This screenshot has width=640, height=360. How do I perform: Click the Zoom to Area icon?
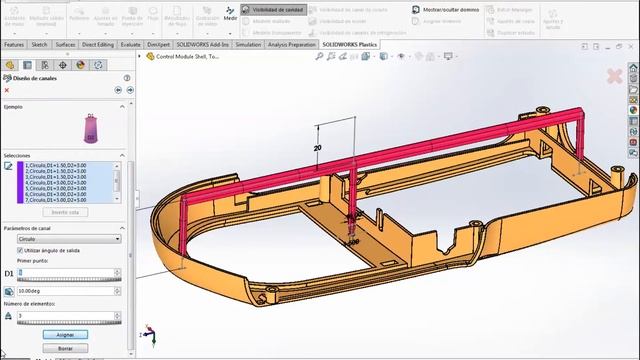(331, 56)
